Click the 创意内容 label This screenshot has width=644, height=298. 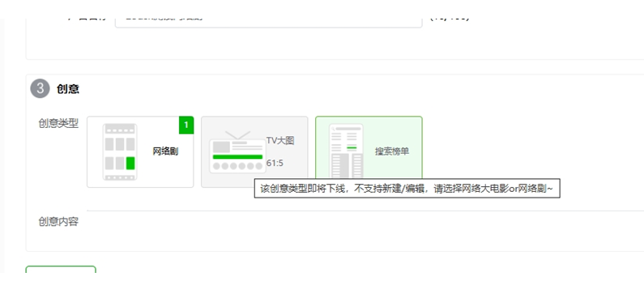click(58, 222)
